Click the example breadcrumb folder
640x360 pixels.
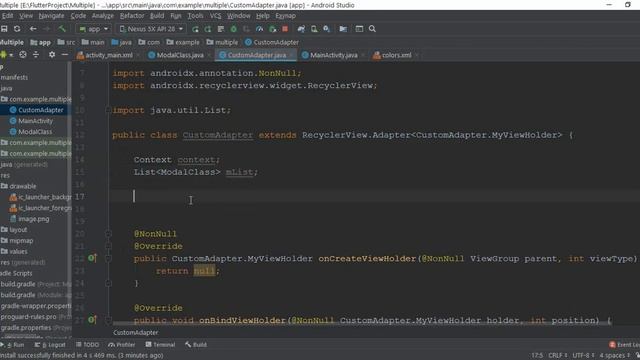(183, 42)
